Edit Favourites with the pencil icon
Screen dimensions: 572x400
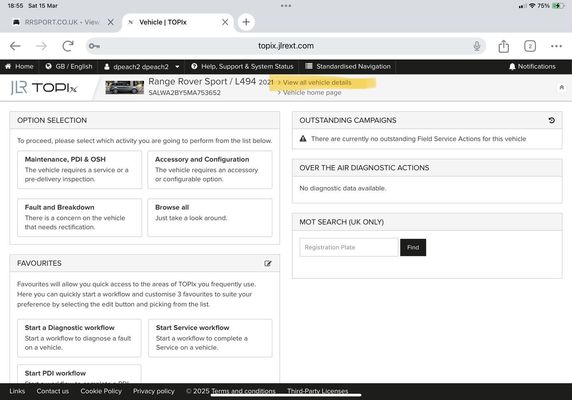268,263
